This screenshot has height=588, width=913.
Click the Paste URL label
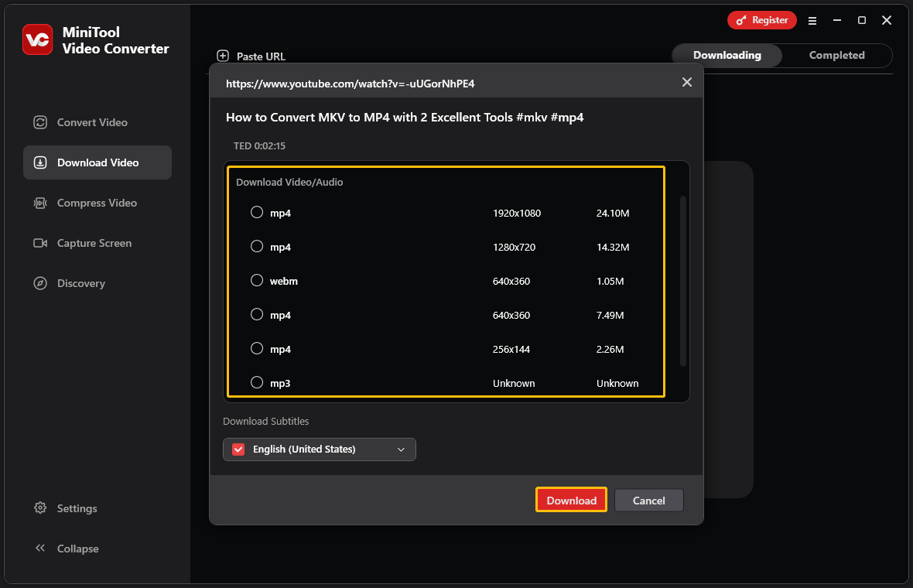pos(261,56)
